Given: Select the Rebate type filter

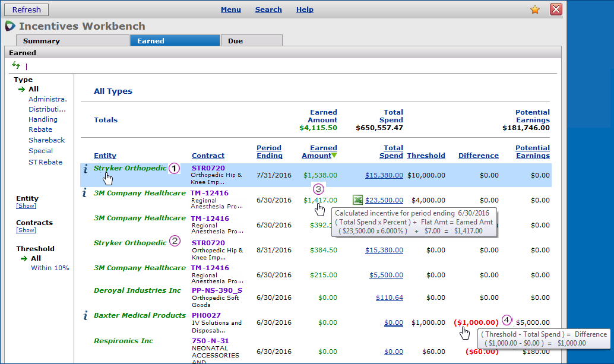Looking at the screenshot, I should click(40, 129).
